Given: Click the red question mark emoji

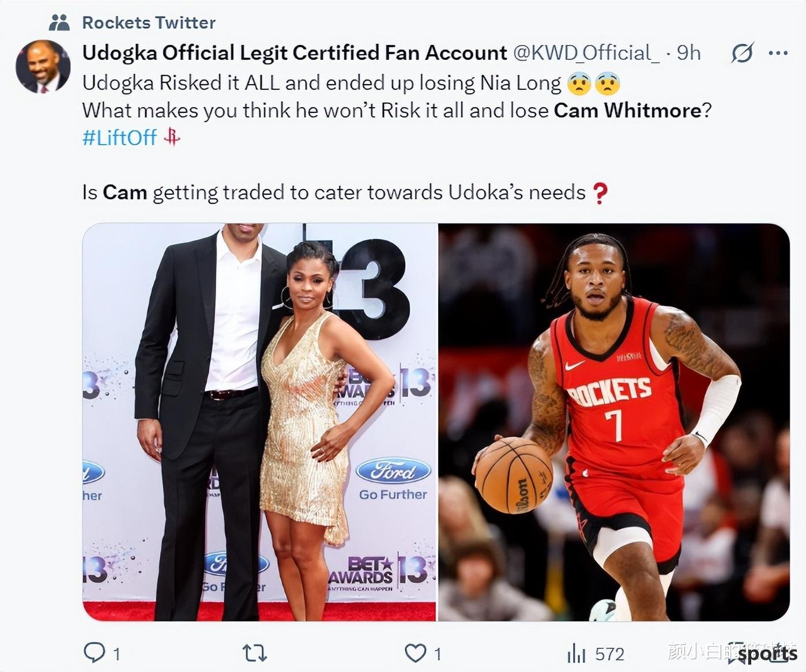Looking at the screenshot, I should coord(600,193).
